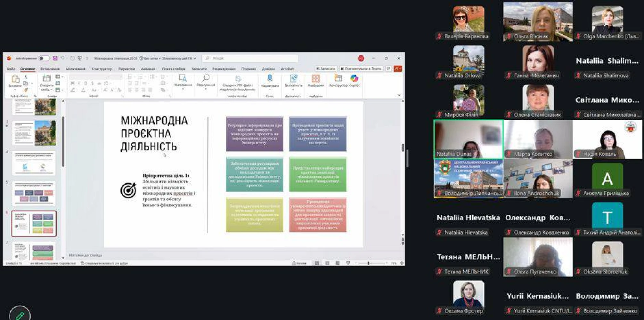Open the Drawing shapes tool icon
This screenshot has width=644, height=320.
pos(183,78)
